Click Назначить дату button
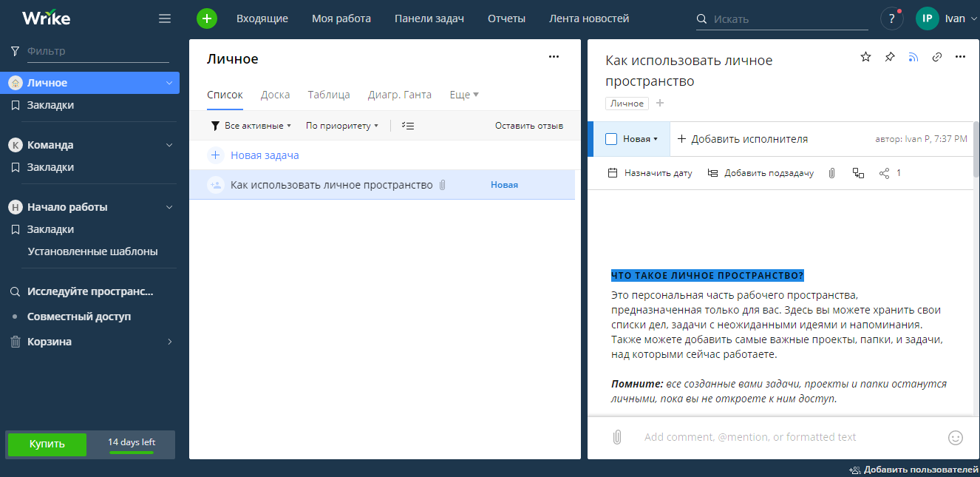Image resolution: width=980 pixels, height=477 pixels. click(650, 173)
